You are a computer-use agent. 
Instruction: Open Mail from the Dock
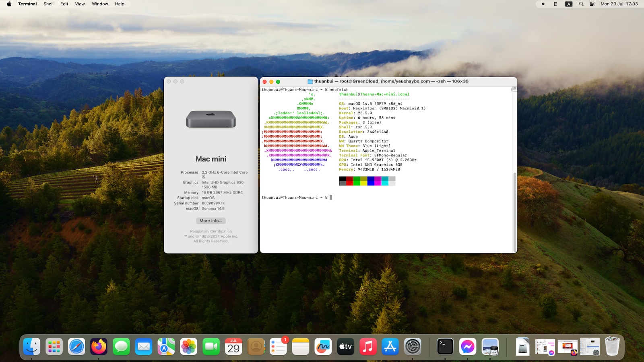tap(144, 346)
